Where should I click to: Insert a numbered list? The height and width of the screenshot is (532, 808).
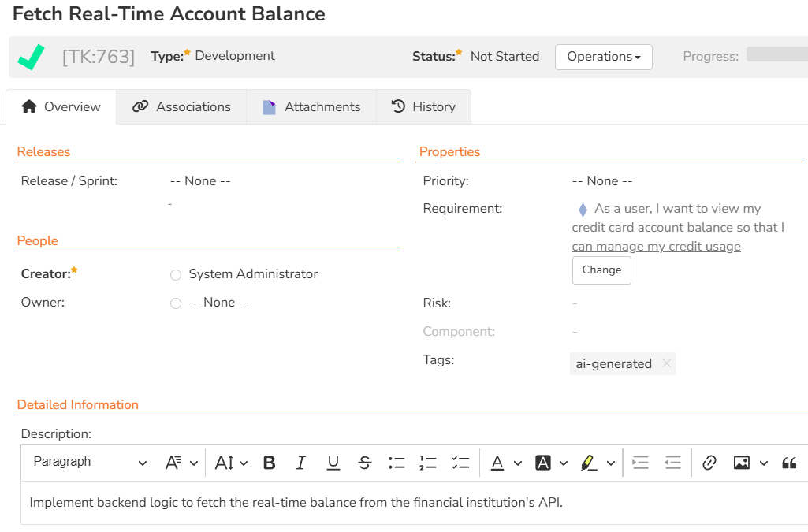coord(428,463)
